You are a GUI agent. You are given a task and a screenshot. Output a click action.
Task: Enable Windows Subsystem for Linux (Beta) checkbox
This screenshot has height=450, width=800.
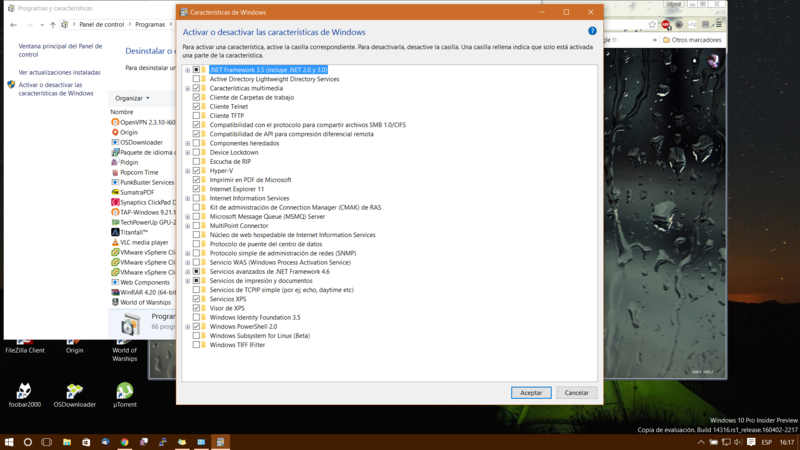[196, 336]
